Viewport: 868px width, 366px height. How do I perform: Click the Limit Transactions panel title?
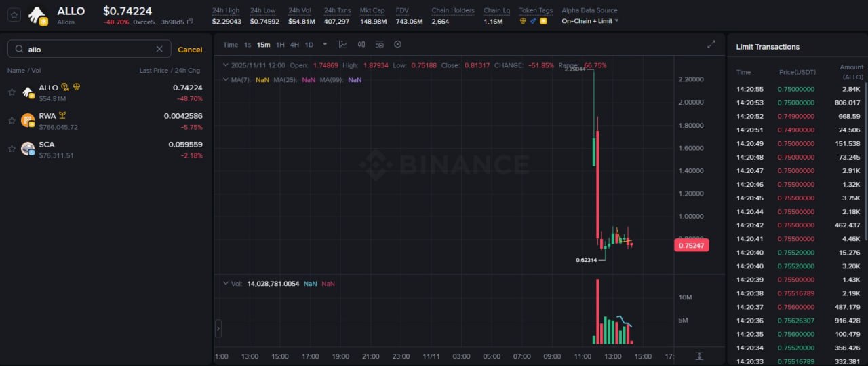click(768, 47)
